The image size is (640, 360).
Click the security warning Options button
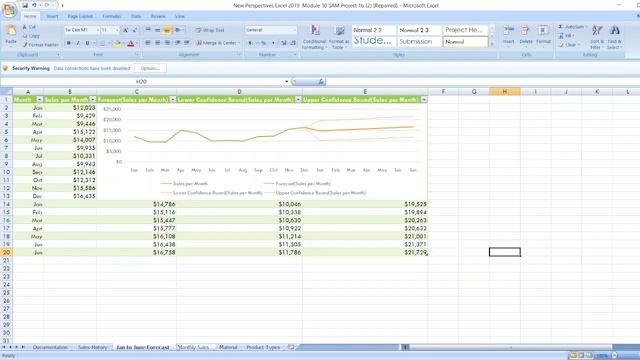[x=150, y=68]
